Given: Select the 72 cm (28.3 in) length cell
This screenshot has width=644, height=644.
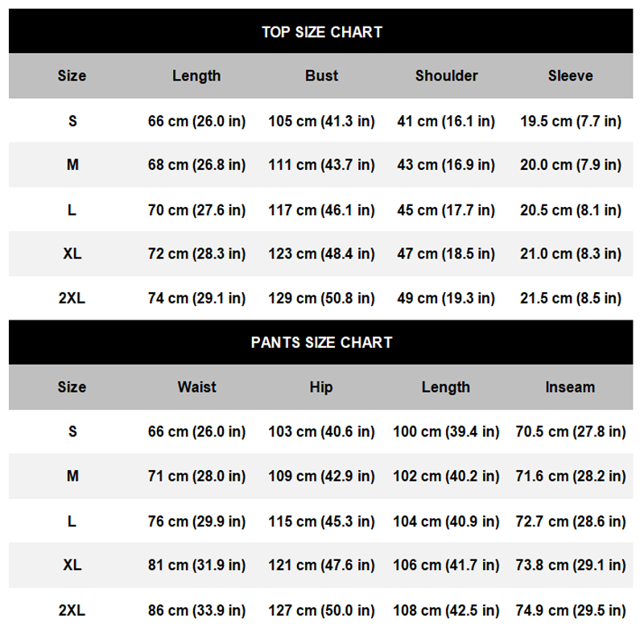Looking at the screenshot, I should point(196,254).
